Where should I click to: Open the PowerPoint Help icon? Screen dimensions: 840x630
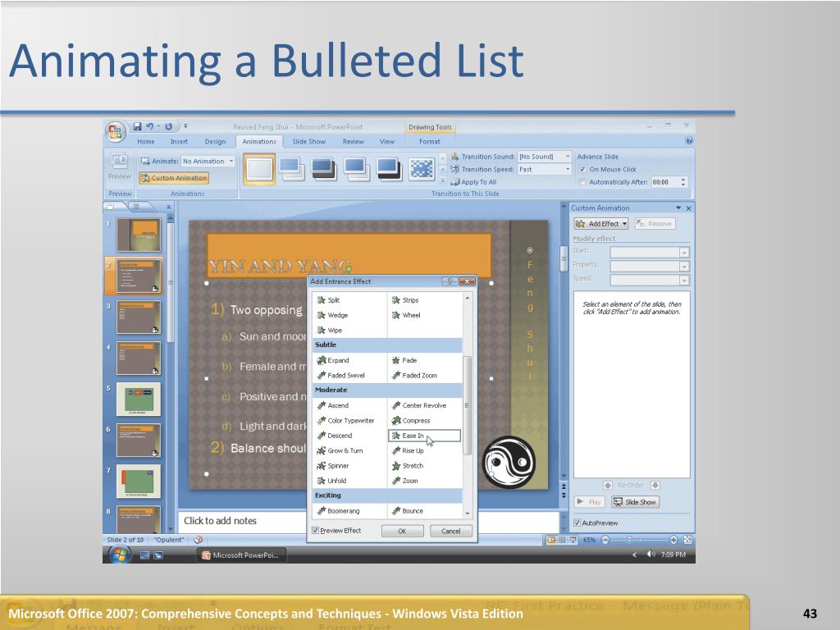(689, 141)
